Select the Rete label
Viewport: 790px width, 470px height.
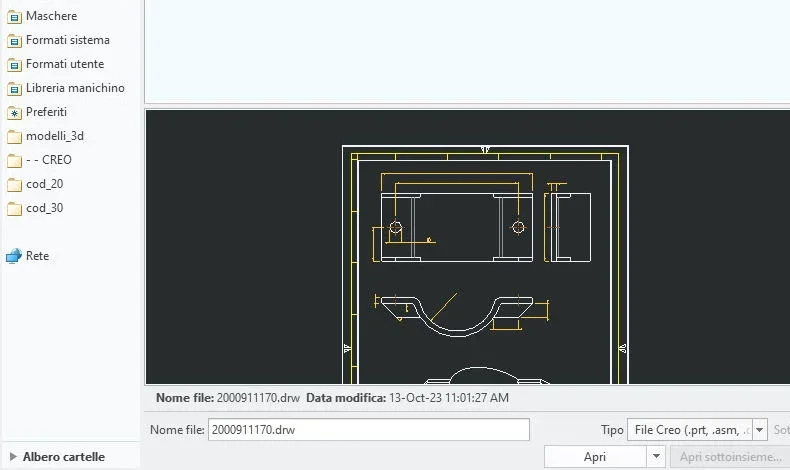pyautogui.click(x=37, y=256)
